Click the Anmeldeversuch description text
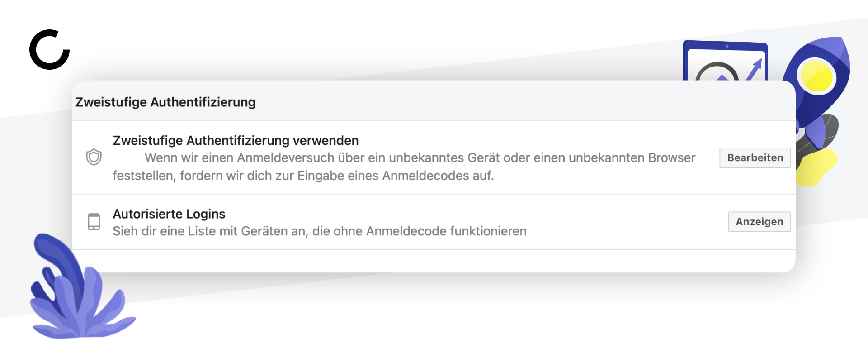Screen dimensions: 868x353 (x=404, y=167)
